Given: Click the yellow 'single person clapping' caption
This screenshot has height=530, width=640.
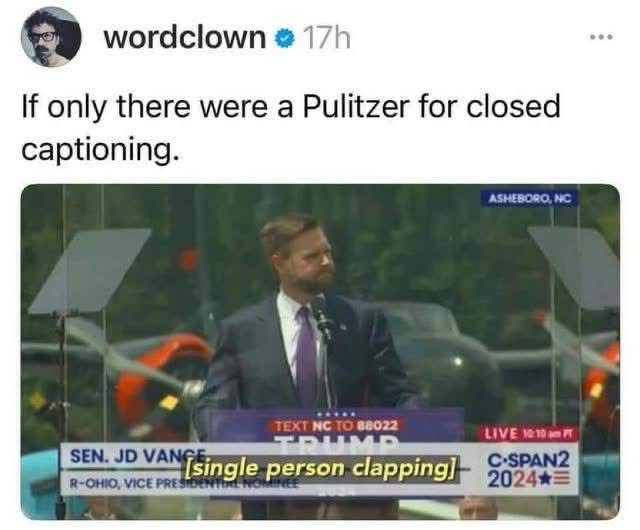Looking at the screenshot, I should pyautogui.click(x=321, y=468).
